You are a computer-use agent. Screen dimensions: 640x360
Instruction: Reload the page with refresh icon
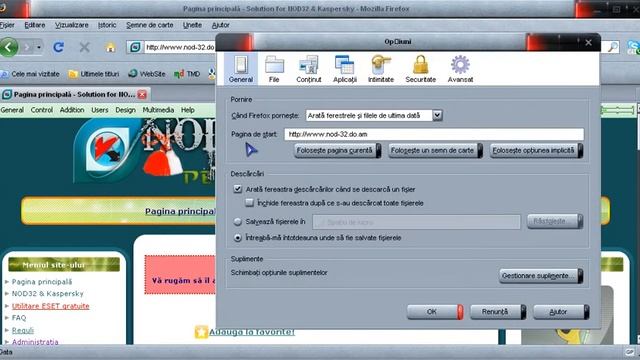58,47
